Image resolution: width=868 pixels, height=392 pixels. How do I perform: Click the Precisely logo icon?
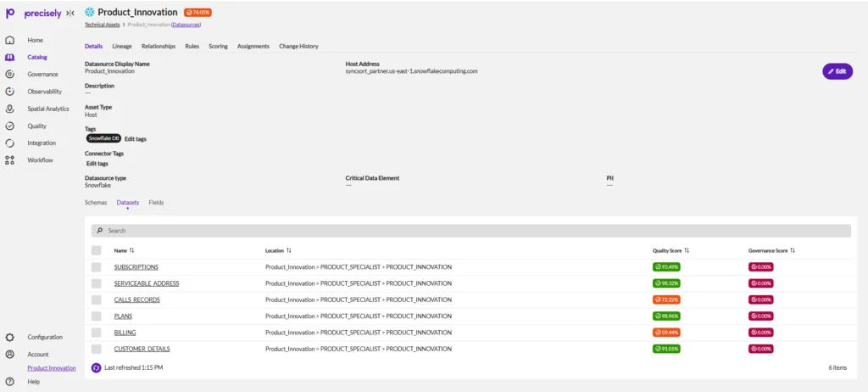tap(9, 13)
